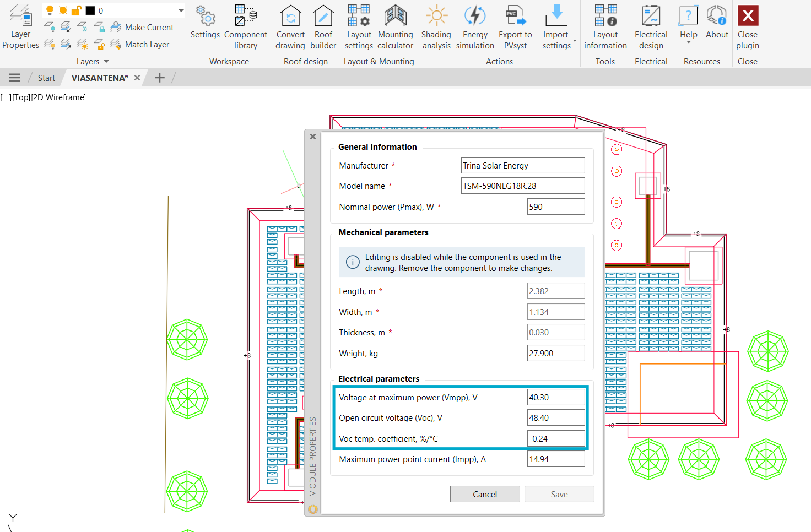Click the Nominal power field
Viewport: 811px width, 532px height.
(x=556, y=207)
